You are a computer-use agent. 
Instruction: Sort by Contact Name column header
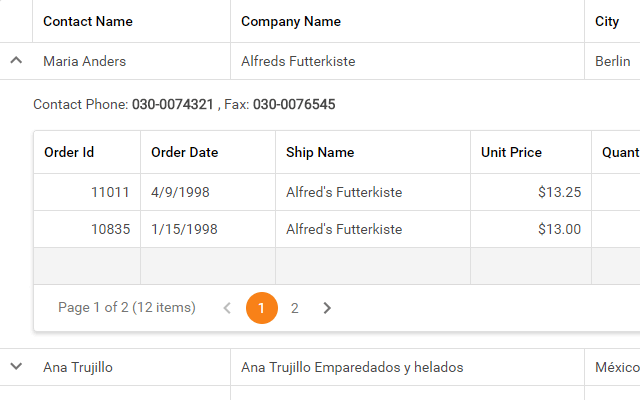(x=88, y=21)
